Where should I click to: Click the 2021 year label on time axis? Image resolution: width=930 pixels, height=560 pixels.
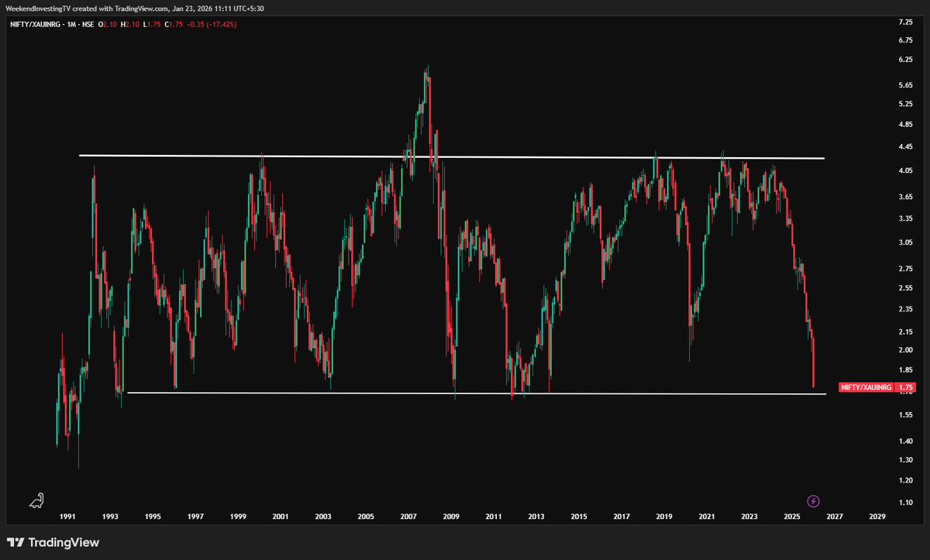tap(707, 517)
